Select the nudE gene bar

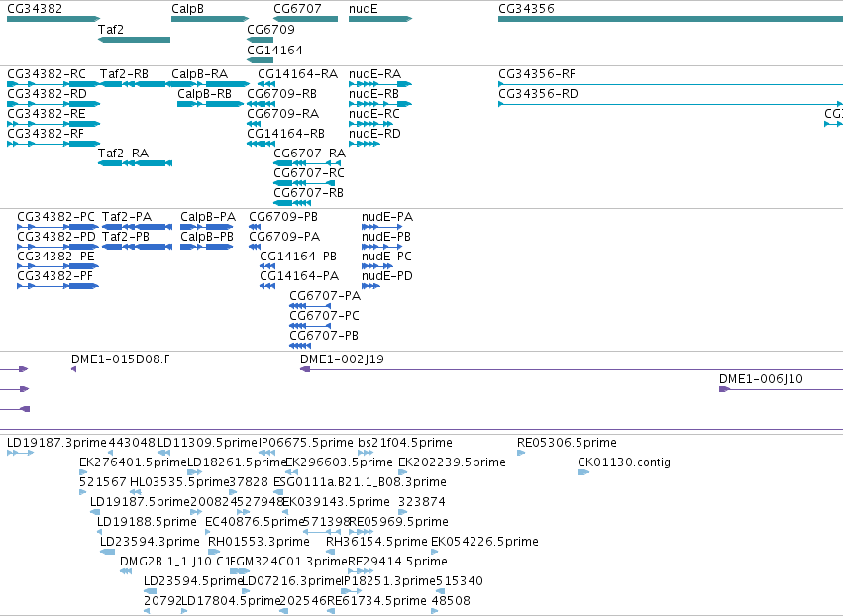click(380, 19)
